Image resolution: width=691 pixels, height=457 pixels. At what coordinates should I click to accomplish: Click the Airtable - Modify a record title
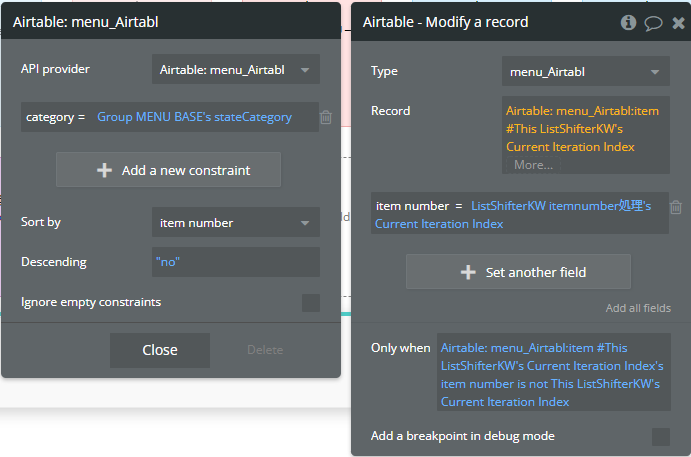pos(446,22)
